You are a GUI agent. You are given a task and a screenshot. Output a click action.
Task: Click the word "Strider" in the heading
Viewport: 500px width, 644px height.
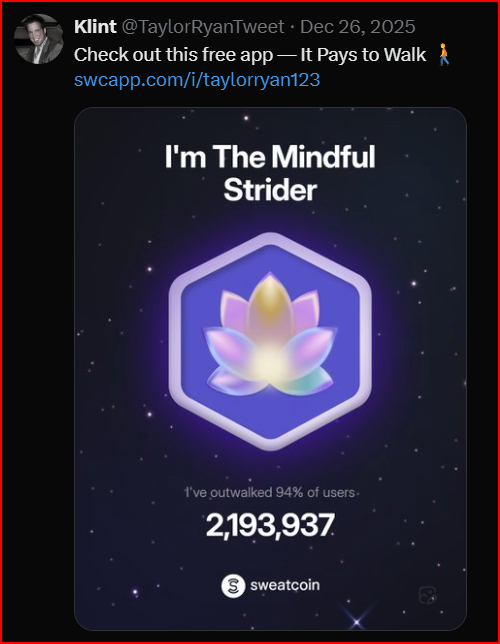[270, 190]
